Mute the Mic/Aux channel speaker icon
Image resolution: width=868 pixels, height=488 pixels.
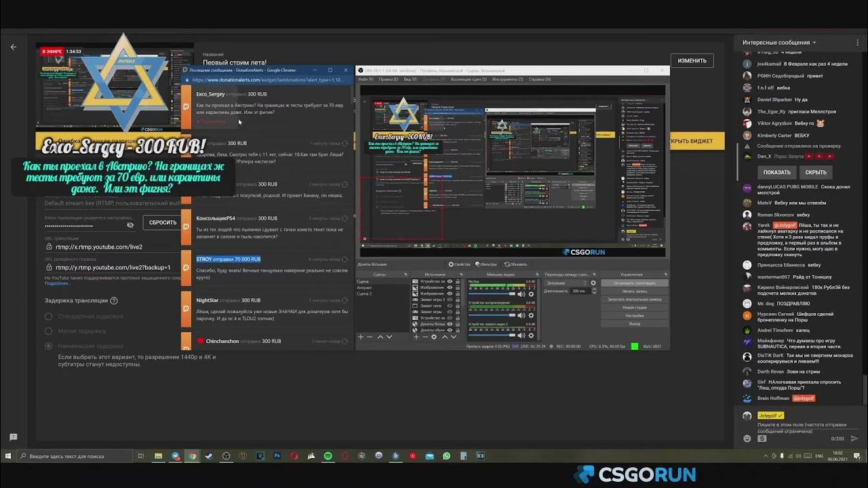tap(521, 294)
